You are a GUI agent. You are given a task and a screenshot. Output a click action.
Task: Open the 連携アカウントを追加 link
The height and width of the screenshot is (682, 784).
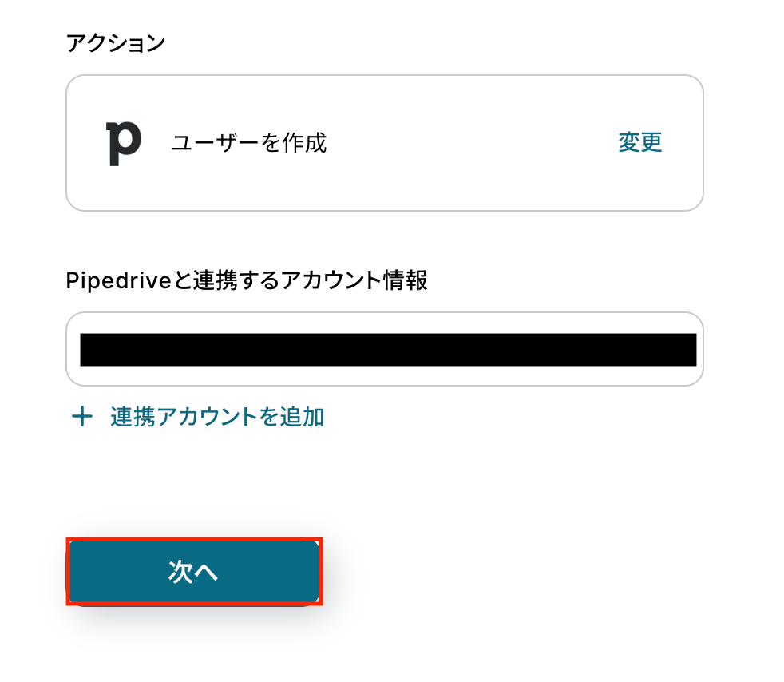point(197,417)
